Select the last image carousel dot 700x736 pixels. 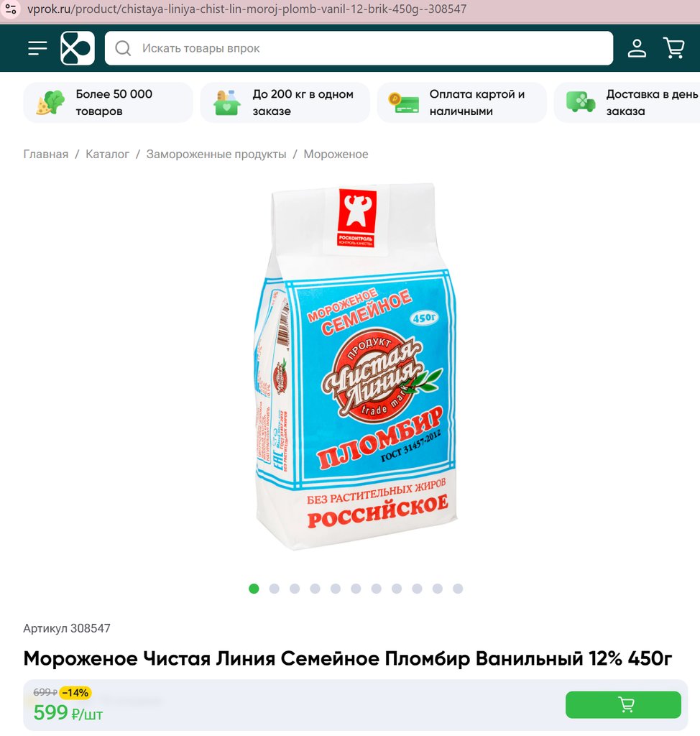point(458,589)
